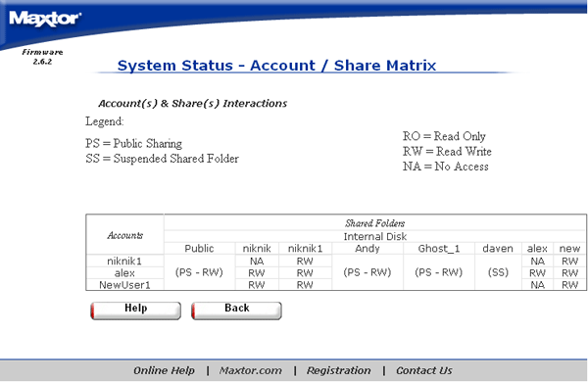Click the RW cell for alex under niknik
This screenshot has width=588, height=382.
coord(257,273)
